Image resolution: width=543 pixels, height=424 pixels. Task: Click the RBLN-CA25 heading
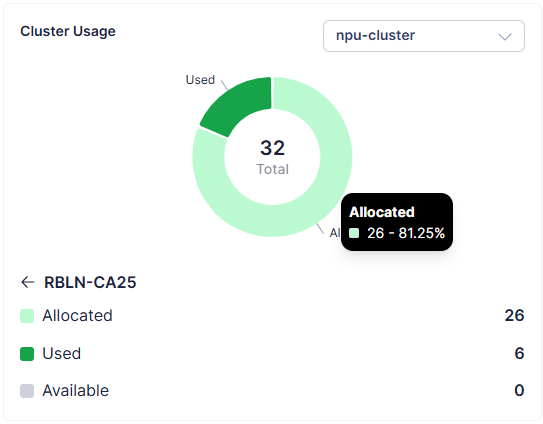(x=90, y=282)
